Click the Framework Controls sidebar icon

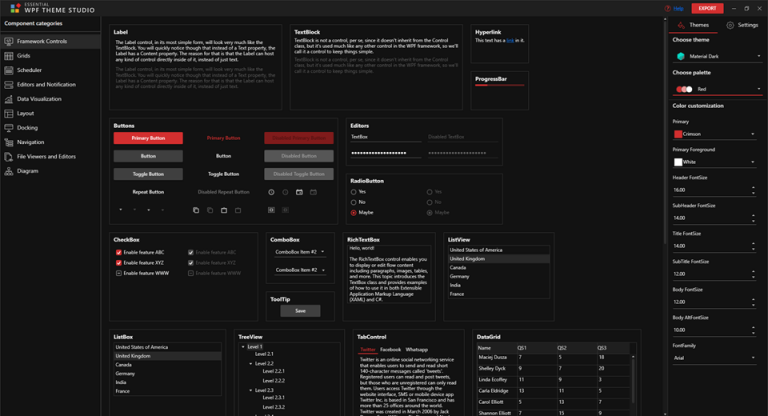tap(8, 42)
